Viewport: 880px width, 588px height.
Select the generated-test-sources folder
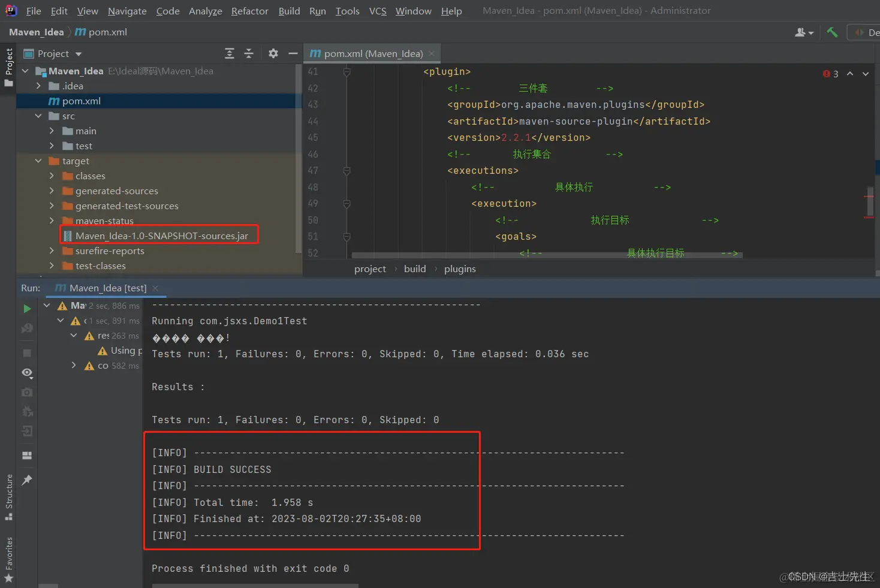tap(159, 206)
